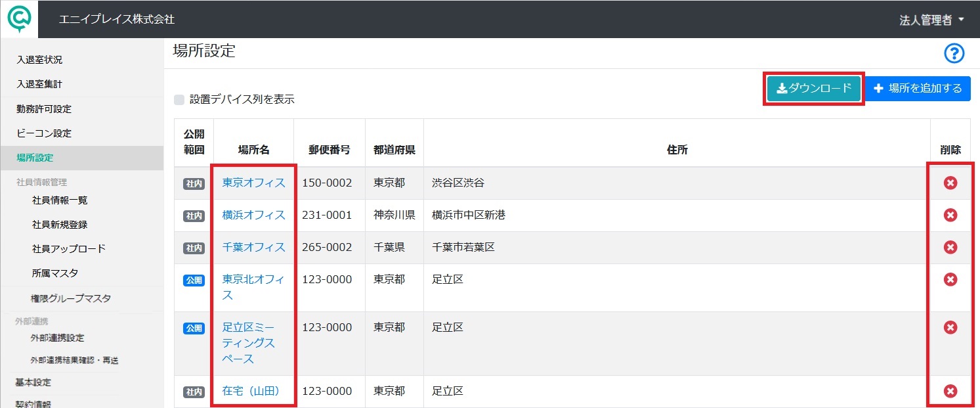Enable 設置デバイス列を表示 checkbox
The image size is (980, 408).
[x=179, y=100]
